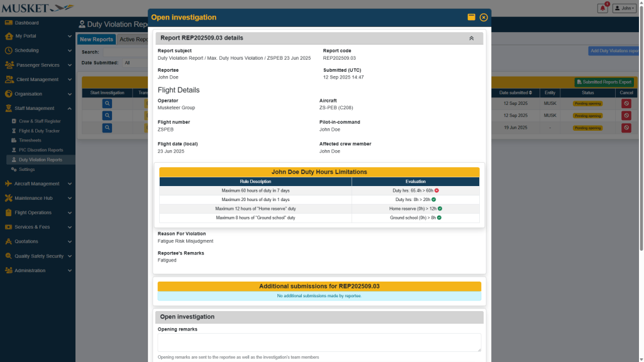Switch to the New Reports tab
This screenshot has width=644, height=362.
[x=96, y=40]
